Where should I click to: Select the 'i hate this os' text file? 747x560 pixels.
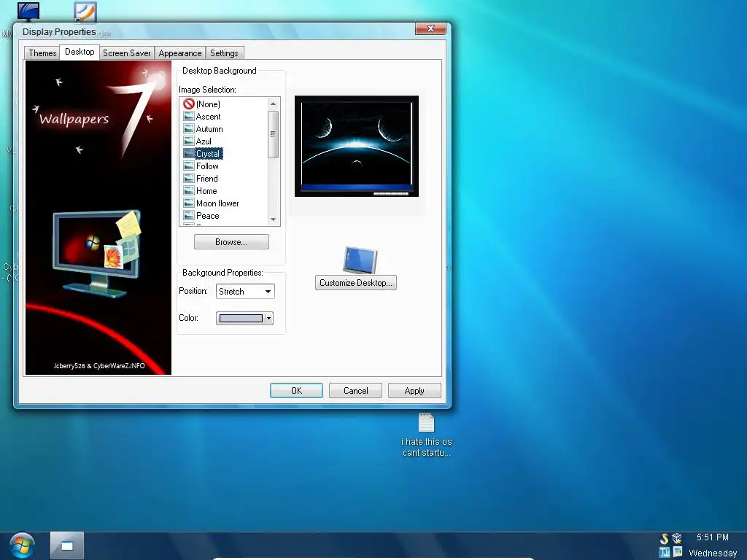(x=426, y=435)
